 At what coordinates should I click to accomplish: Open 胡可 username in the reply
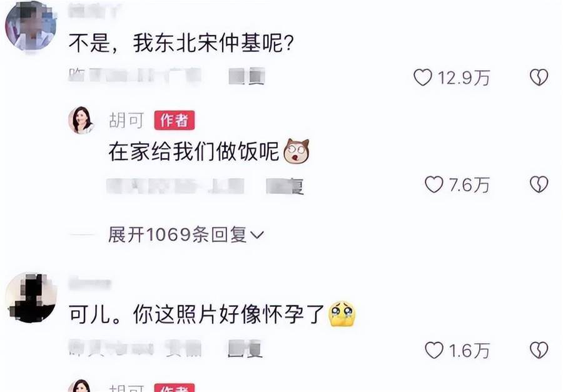pyautogui.click(x=126, y=120)
